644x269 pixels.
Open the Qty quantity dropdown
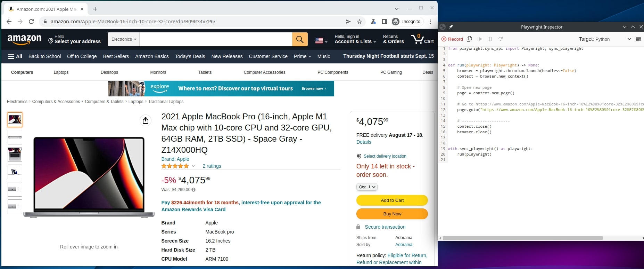pyautogui.click(x=367, y=187)
